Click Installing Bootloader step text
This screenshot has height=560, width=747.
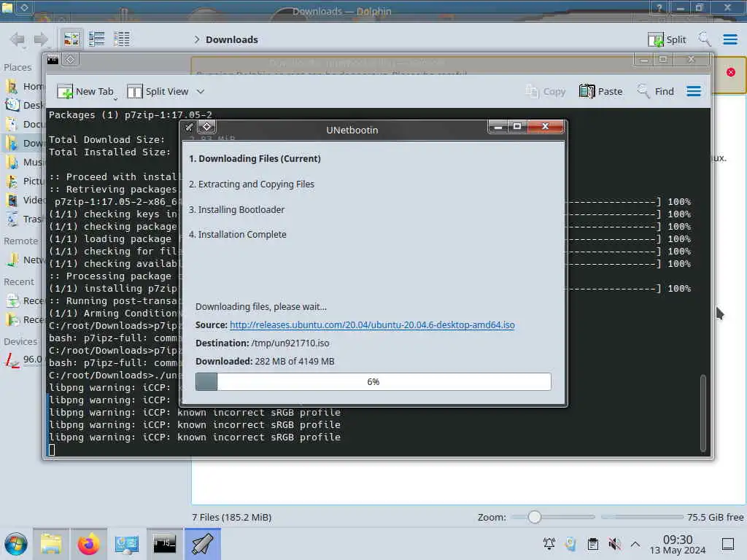tap(237, 209)
